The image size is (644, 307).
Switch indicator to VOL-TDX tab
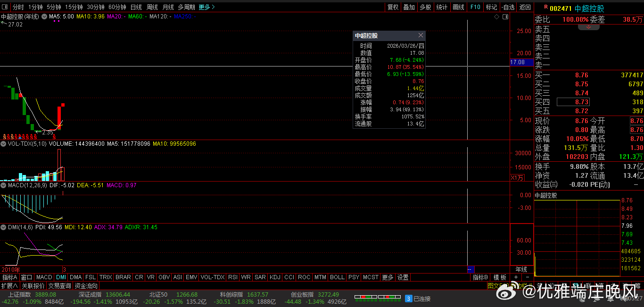212,277
